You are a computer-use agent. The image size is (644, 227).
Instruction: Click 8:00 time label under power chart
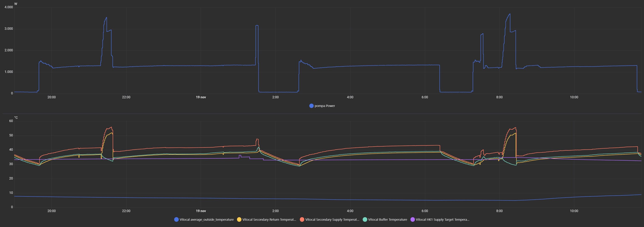click(x=499, y=97)
